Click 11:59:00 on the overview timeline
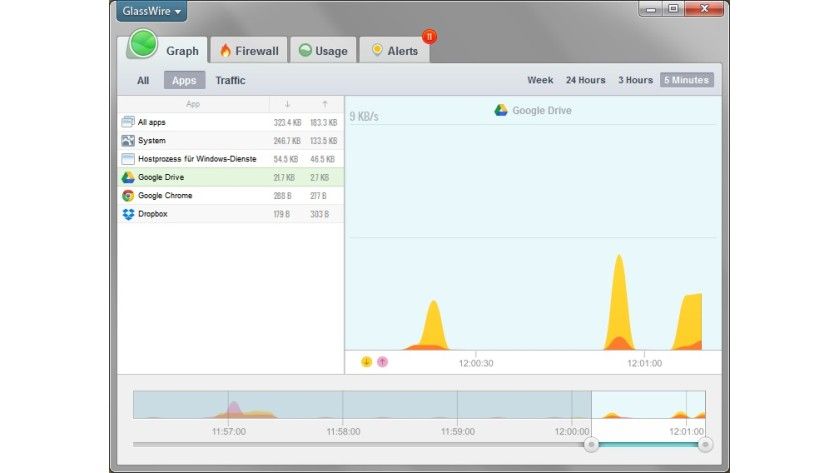Image resolution: width=840 pixels, height=473 pixels. coord(458,431)
